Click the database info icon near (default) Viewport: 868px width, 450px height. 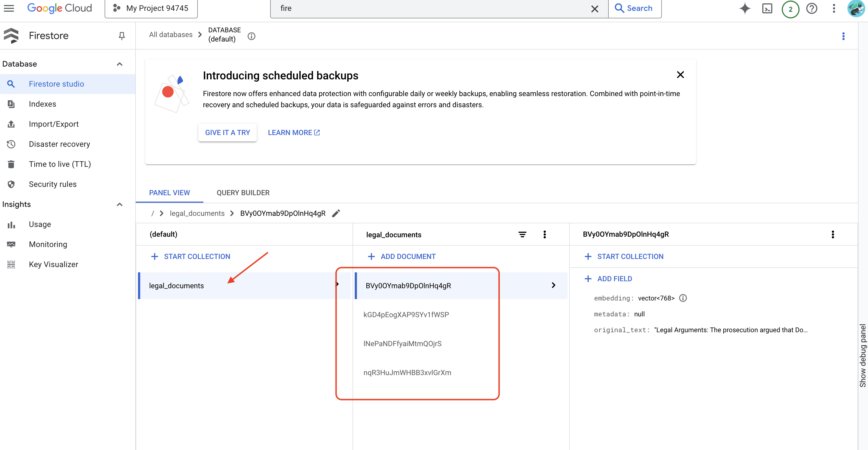pos(251,36)
